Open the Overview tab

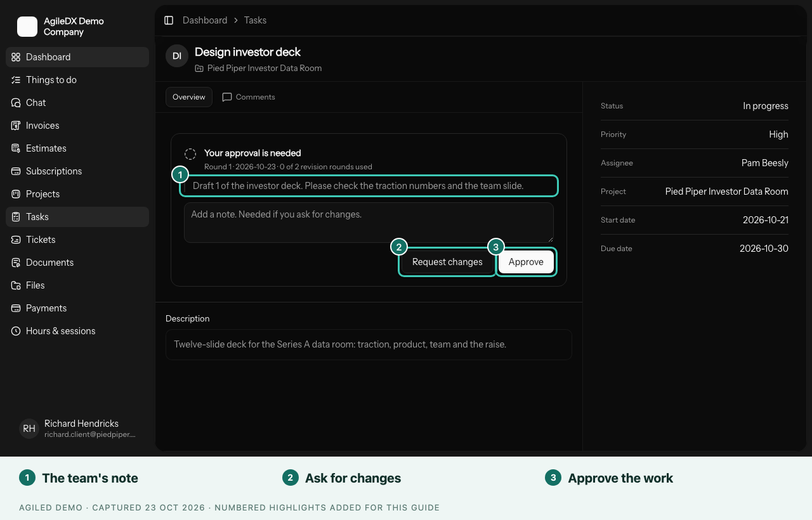coord(189,97)
